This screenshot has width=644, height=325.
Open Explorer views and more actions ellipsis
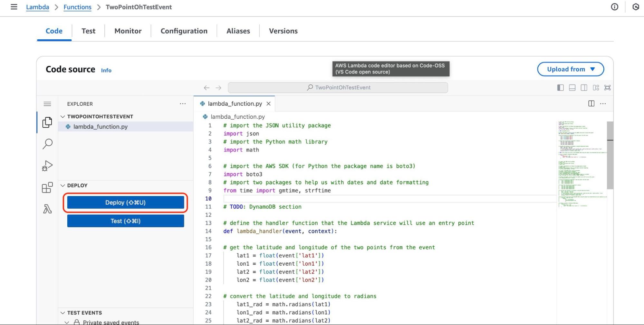pos(183,104)
